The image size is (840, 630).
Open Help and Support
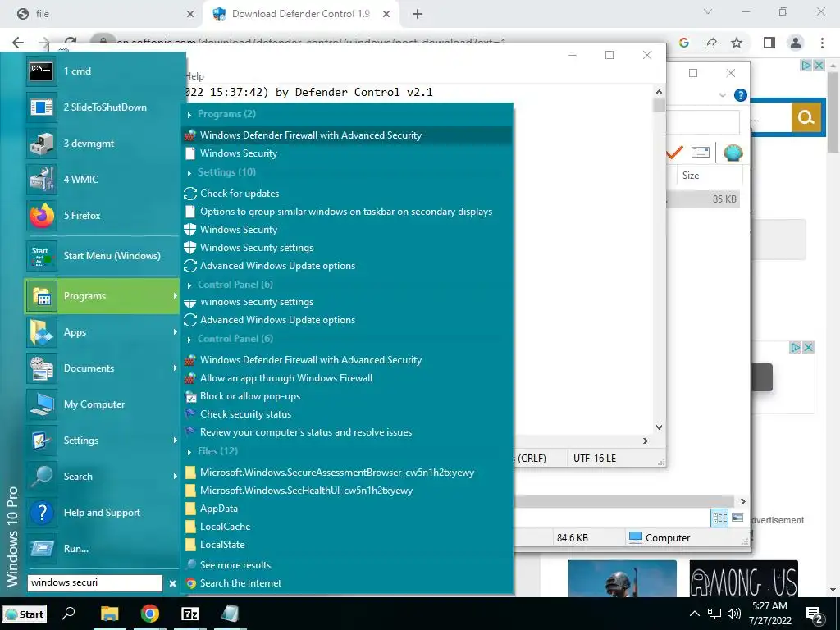pyautogui.click(x=102, y=513)
